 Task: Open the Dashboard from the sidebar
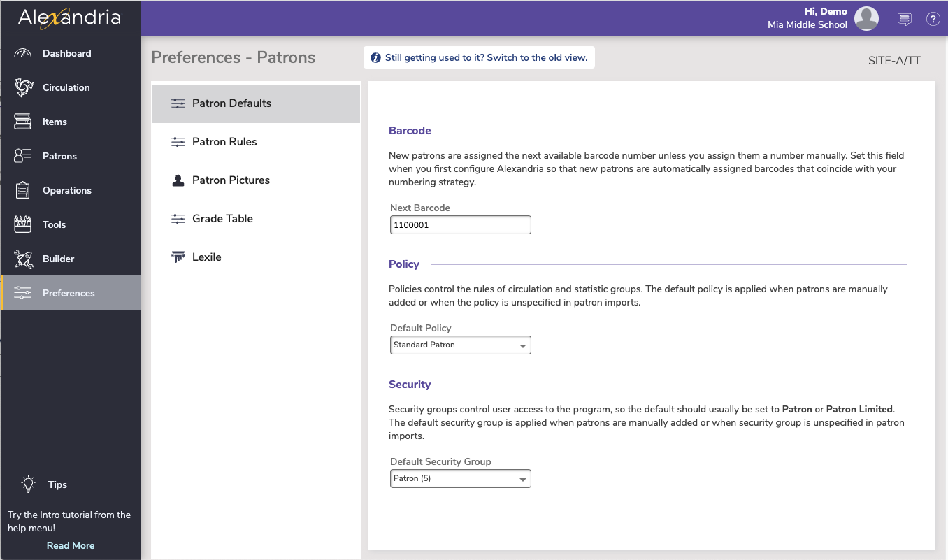coord(66,53)
